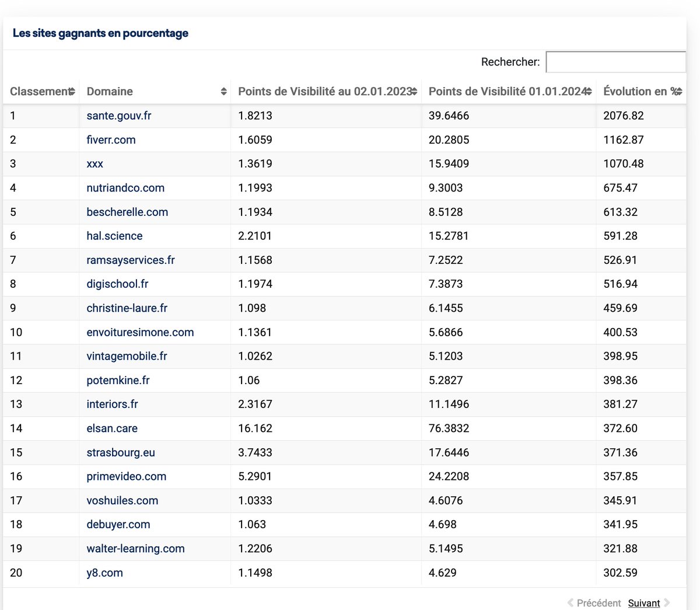The width and height of the screenshot is (700, 610).
Task: Open the potemkine.fr domain link
Action: [x=118, y=381]
